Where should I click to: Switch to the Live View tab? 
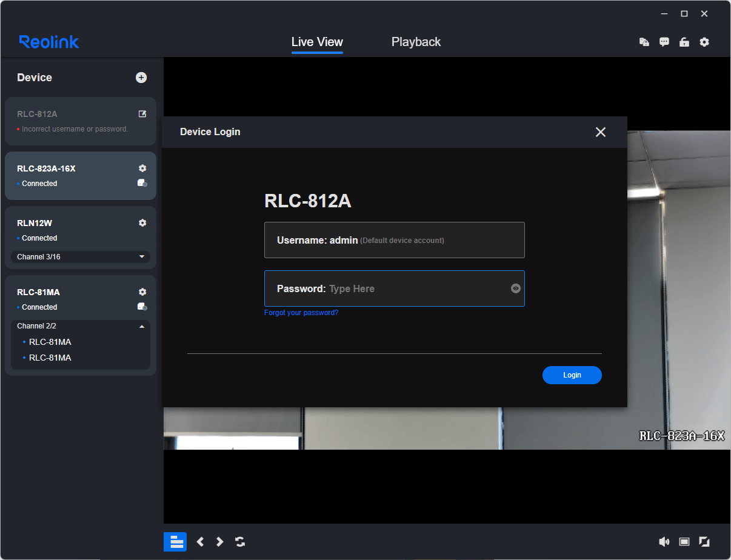(x=317, y=42)
